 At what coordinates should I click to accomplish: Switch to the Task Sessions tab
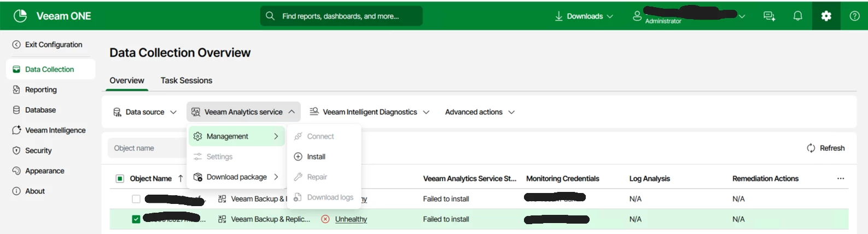pos(186,80)
